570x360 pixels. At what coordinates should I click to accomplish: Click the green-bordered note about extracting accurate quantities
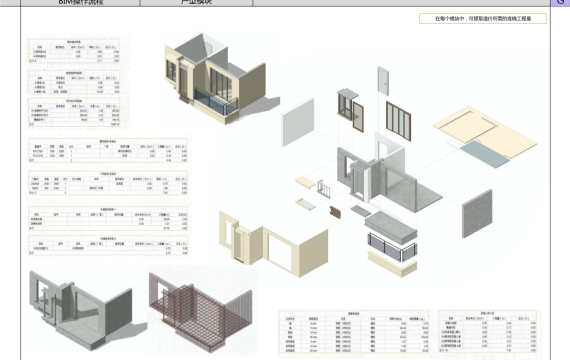[483, 19]
